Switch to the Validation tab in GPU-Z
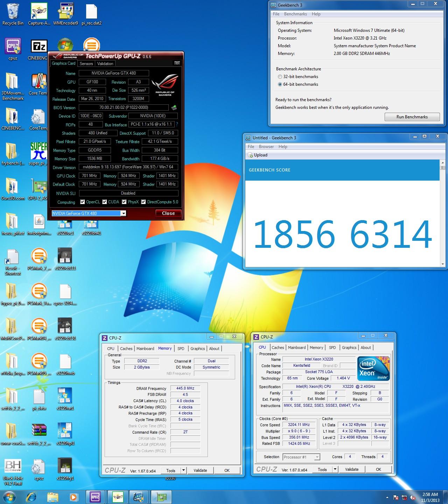 105,63
